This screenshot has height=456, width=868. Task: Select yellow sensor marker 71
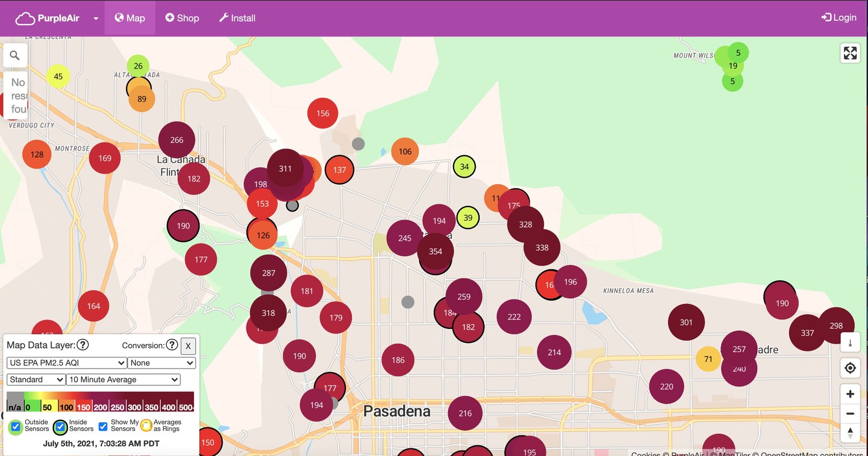[x=708, y=359]
